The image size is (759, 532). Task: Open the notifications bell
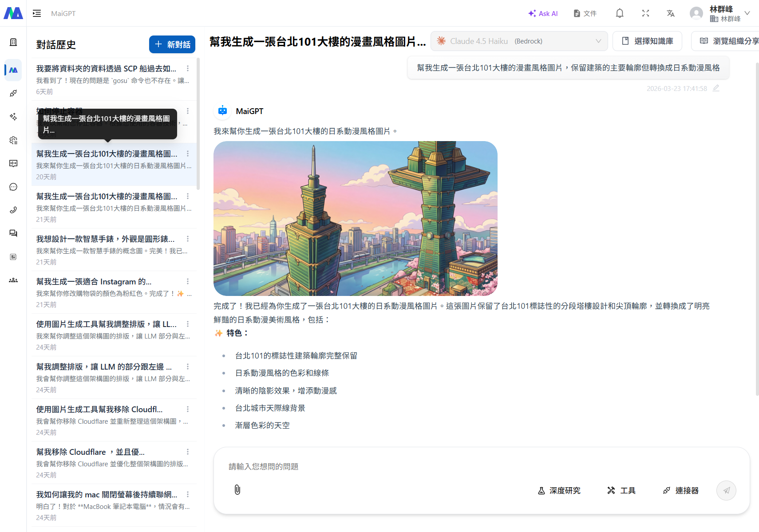[620, 13]
